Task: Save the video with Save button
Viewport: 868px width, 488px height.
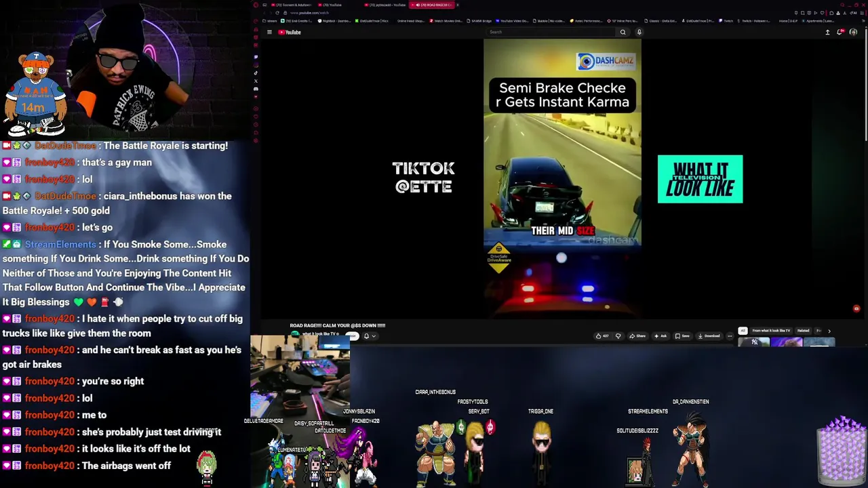Action: tap(682, 336)
